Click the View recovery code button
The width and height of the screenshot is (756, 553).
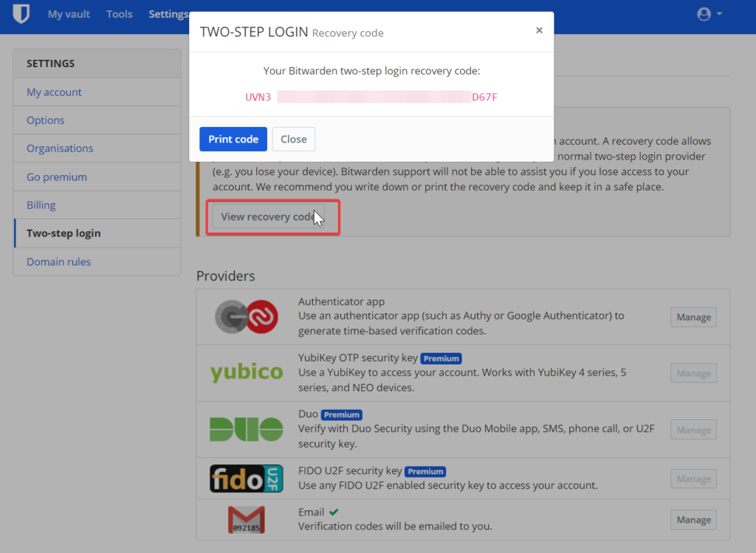pyautogui.click(x=268, y=217)
